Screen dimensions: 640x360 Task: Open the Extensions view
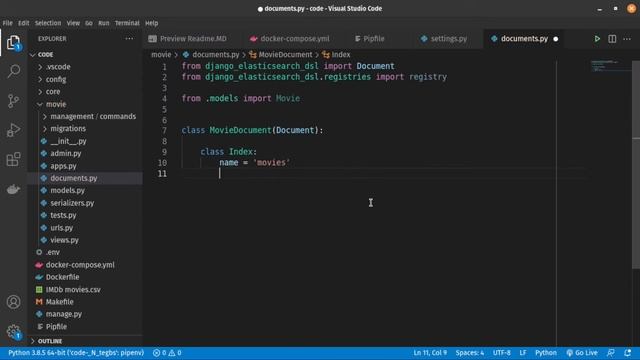(13, 159)
